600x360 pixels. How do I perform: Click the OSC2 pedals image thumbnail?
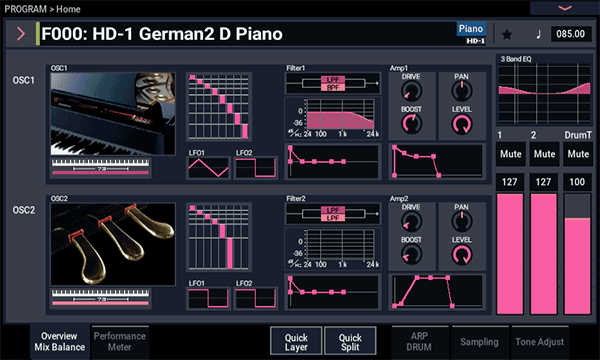coord(113,244)
